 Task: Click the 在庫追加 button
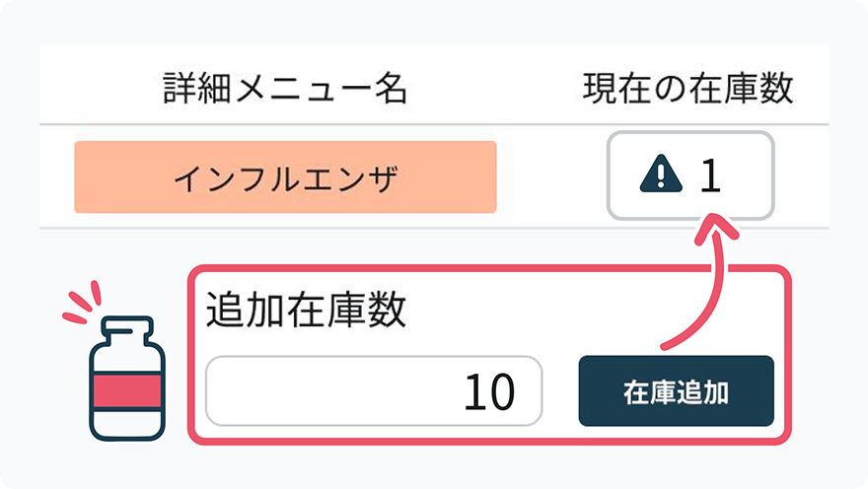tap(676, 391)
